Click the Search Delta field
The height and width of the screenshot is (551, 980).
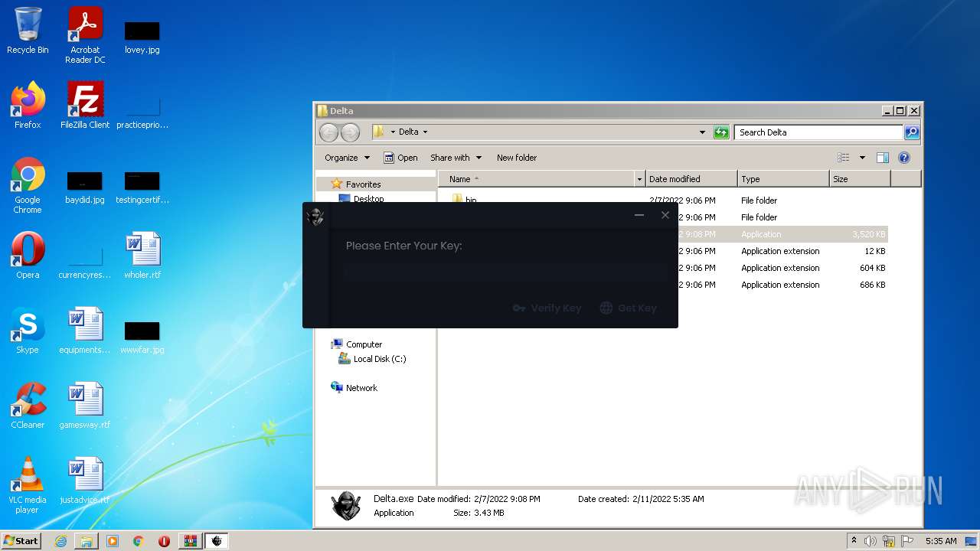coord(818,132)
